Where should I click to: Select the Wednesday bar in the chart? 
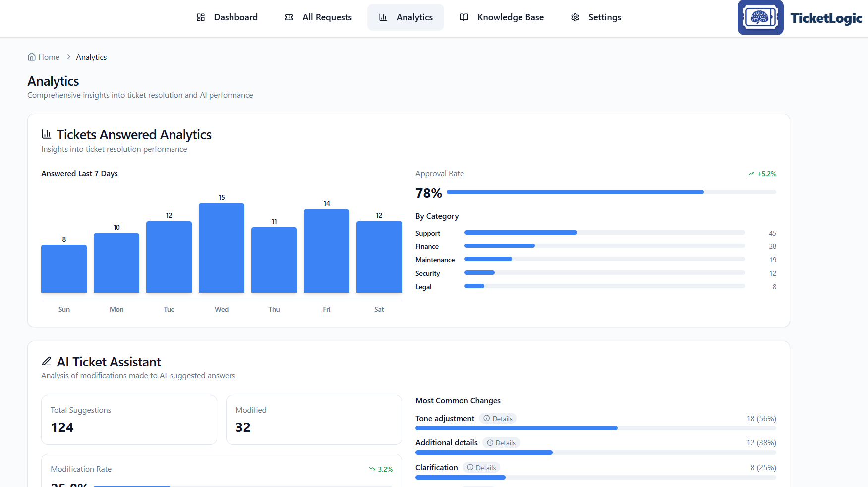click(x=221, y=247)
